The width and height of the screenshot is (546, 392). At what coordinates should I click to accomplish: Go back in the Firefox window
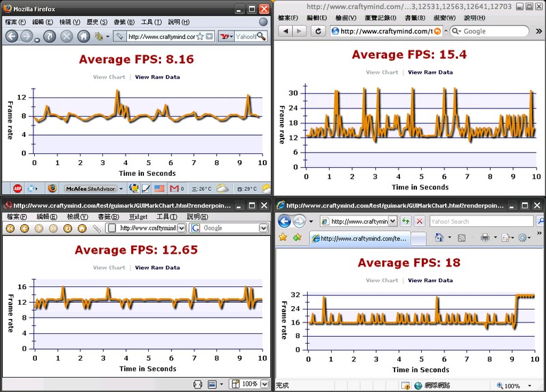12,36
